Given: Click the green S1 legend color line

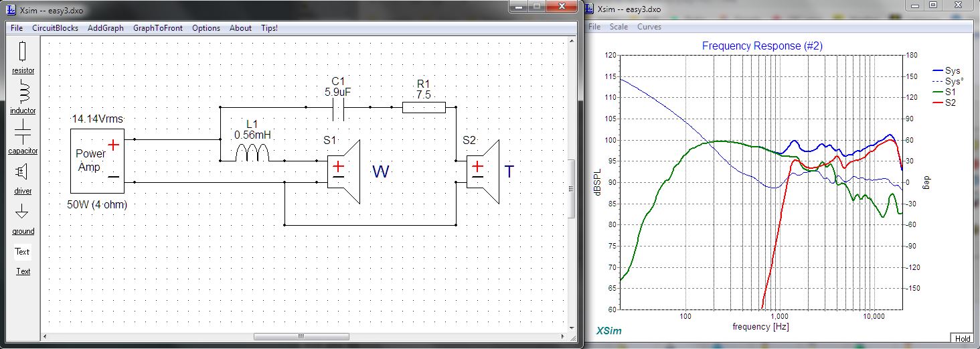Looking at the screenshot, I should tap(937, 92).
